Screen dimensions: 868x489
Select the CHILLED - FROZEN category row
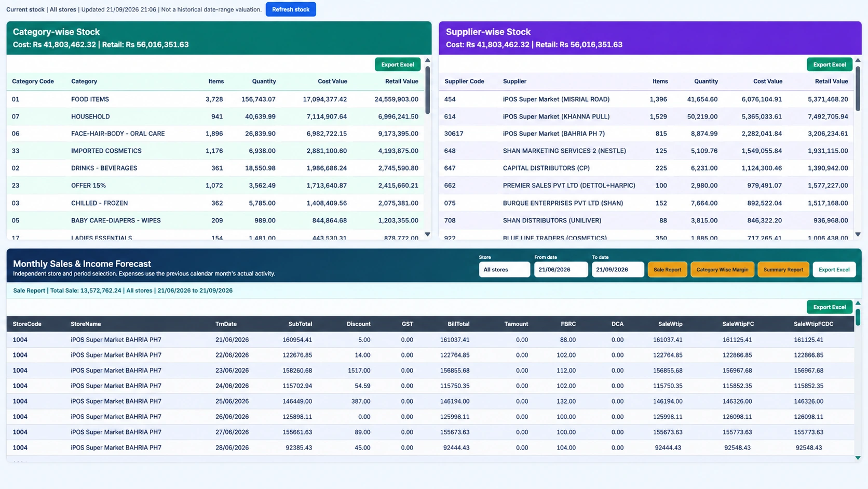click(x=215, y=203)
